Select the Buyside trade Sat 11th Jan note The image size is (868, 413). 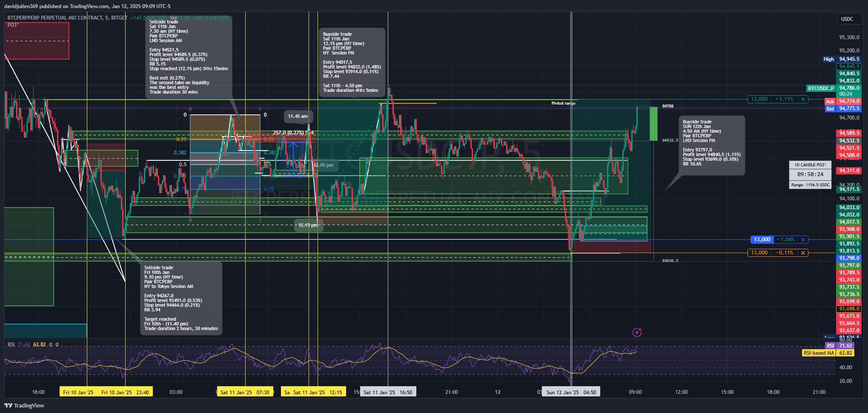352,62
